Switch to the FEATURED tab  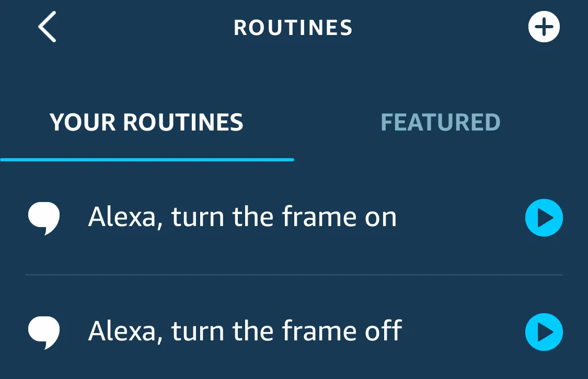point(441,123)
